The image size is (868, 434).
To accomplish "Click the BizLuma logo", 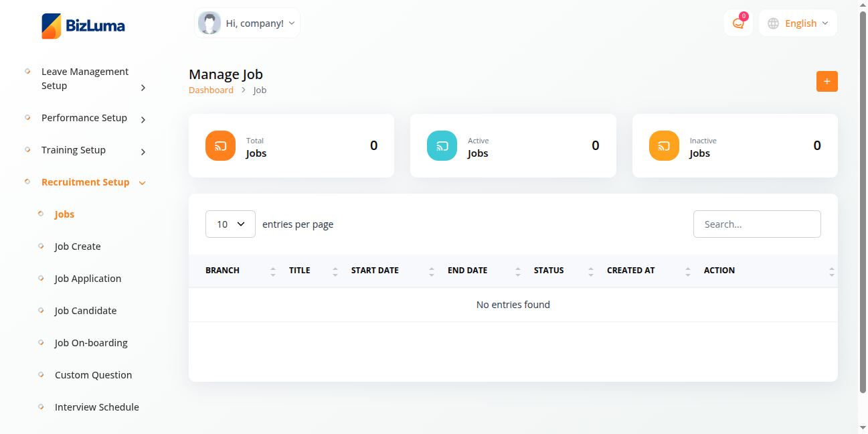I will pyautogui.click(x=83, y=26).
